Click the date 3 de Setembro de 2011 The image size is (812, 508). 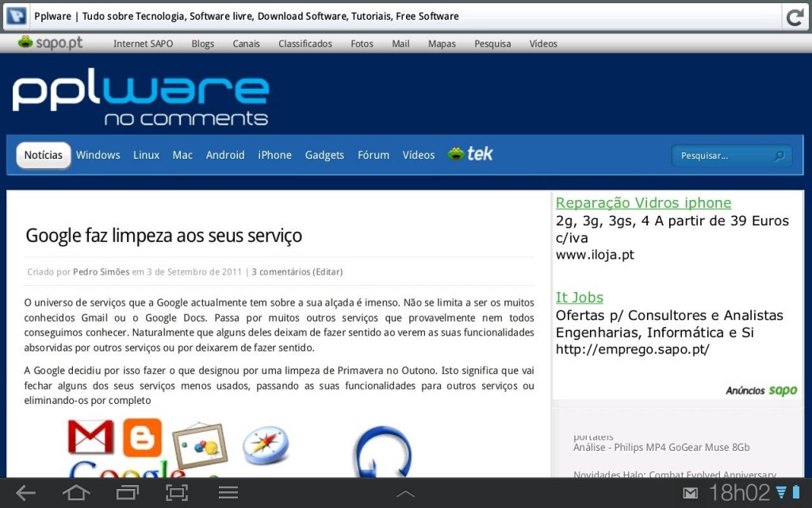pos(194,271)
